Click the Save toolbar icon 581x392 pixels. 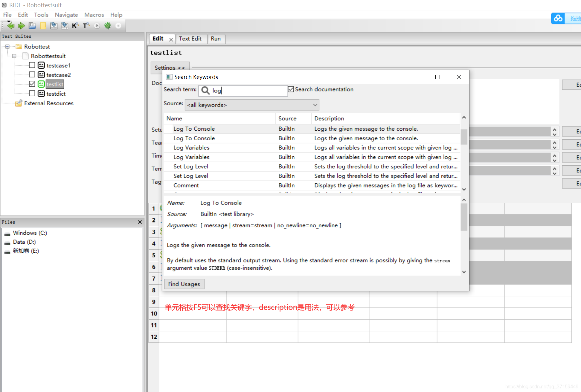(x=54, y=26)
